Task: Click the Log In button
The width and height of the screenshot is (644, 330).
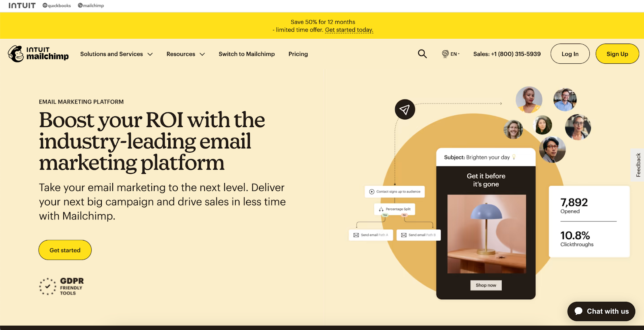Action: coord(570,54)
